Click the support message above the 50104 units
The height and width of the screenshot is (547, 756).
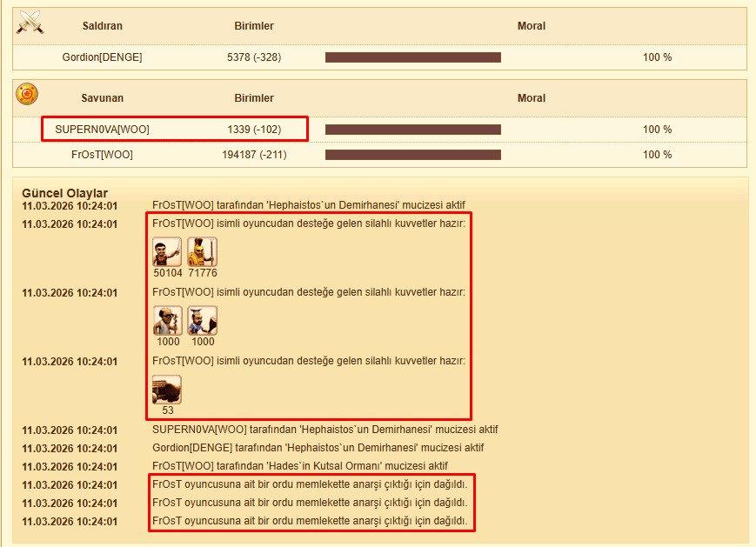tap(309, 223)
